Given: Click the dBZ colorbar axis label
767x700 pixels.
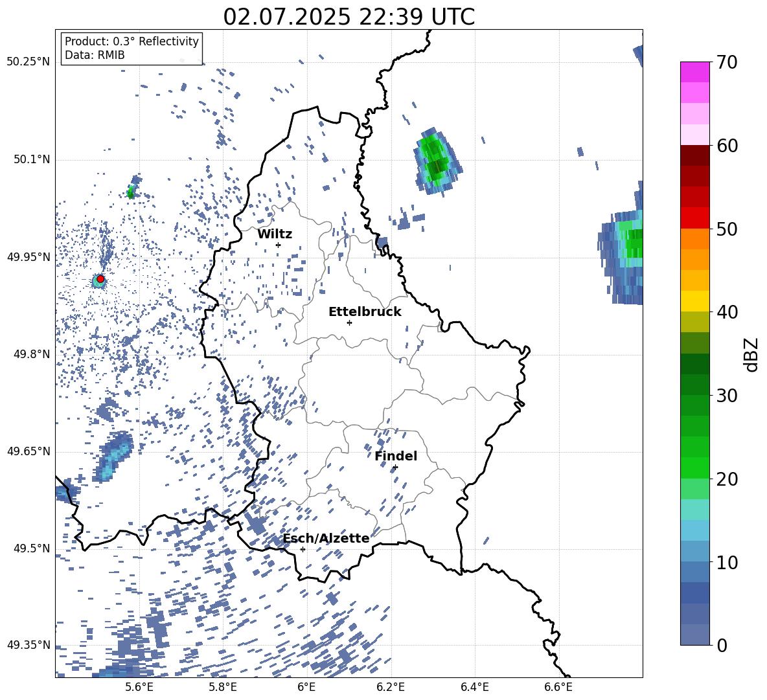Looking at the screenshot, I should (x=752, y=354).
